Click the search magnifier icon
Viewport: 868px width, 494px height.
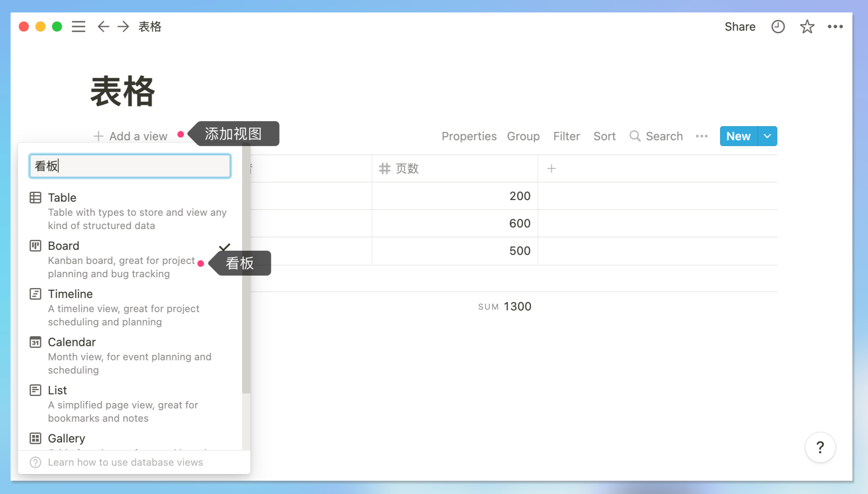635,136
